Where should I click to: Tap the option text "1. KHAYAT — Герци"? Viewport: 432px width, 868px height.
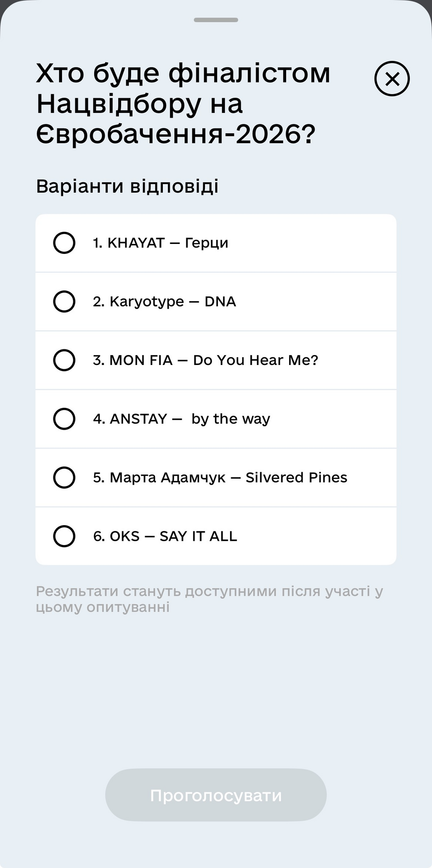[161, 243]
